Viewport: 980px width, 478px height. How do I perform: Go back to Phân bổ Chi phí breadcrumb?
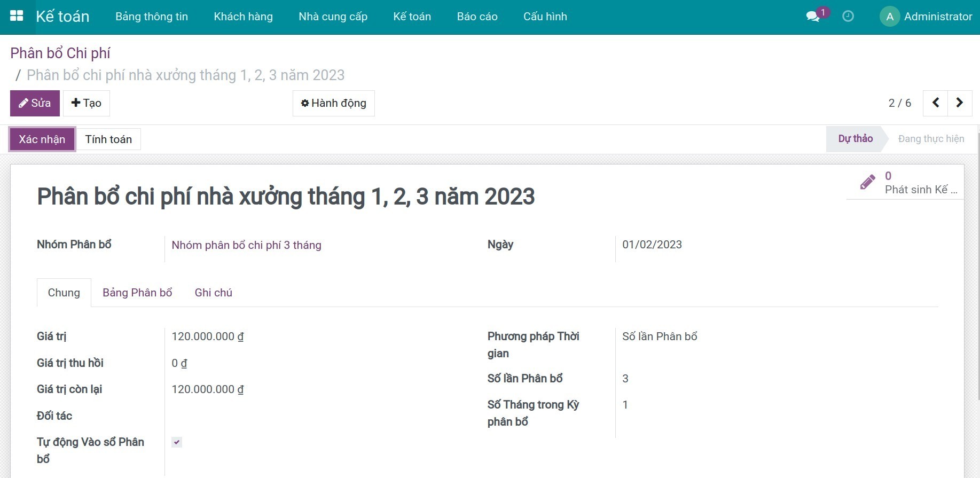pyautogui.click(x=60, y=53)
